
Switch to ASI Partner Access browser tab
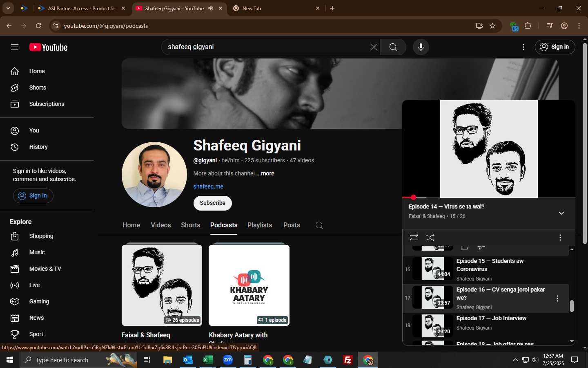pos(81,8)
